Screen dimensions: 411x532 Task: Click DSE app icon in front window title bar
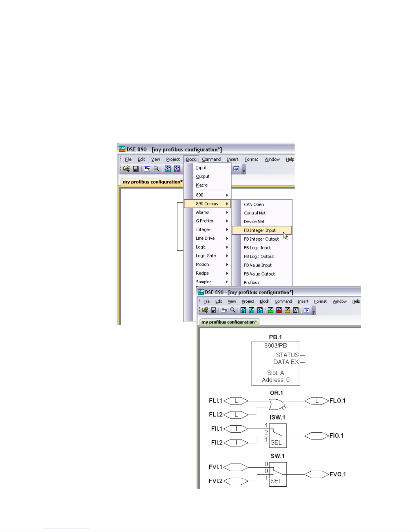[x=201, y=292]
